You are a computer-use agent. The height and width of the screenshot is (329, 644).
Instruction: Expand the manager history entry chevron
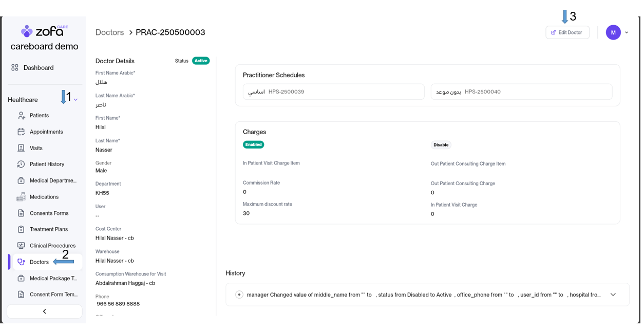[613, 295]
